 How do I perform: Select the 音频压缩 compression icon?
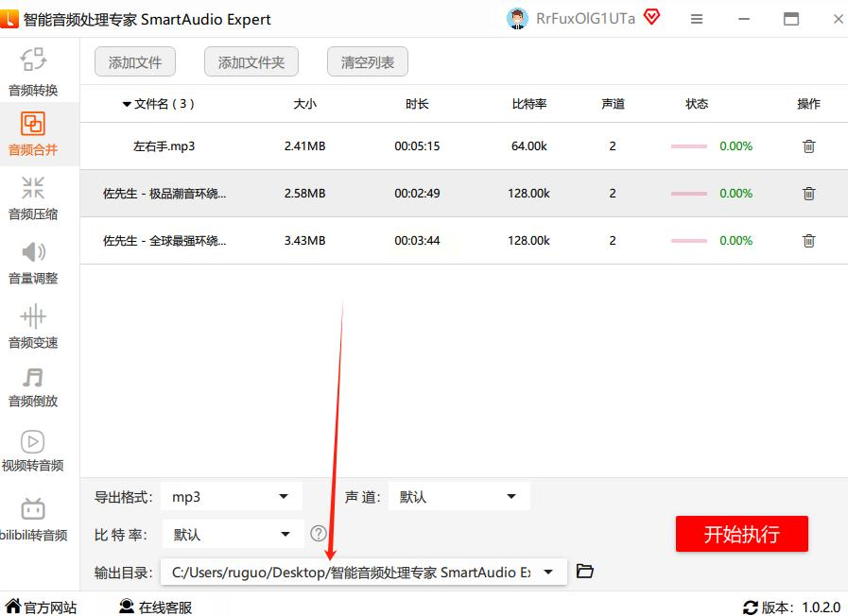click(x=33, y=188)
